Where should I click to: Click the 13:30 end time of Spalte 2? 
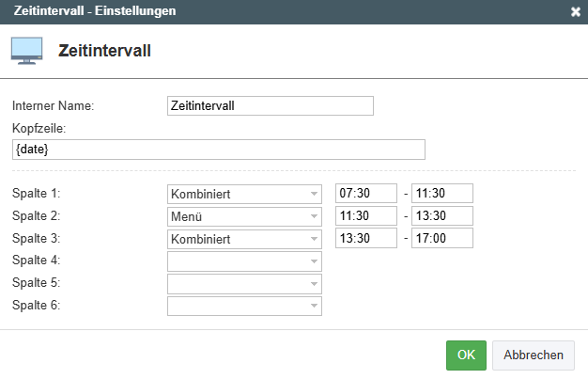click(x=441, y=216)
